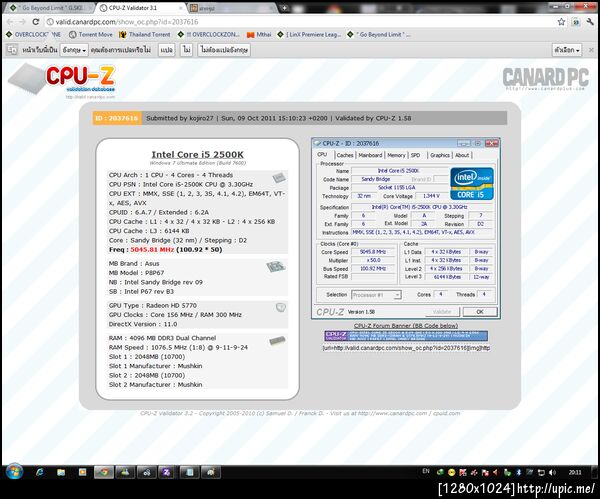Open the OVERCLOCK ZONE bookmark
Screen dimensions: 600x499
coord(33,34)
